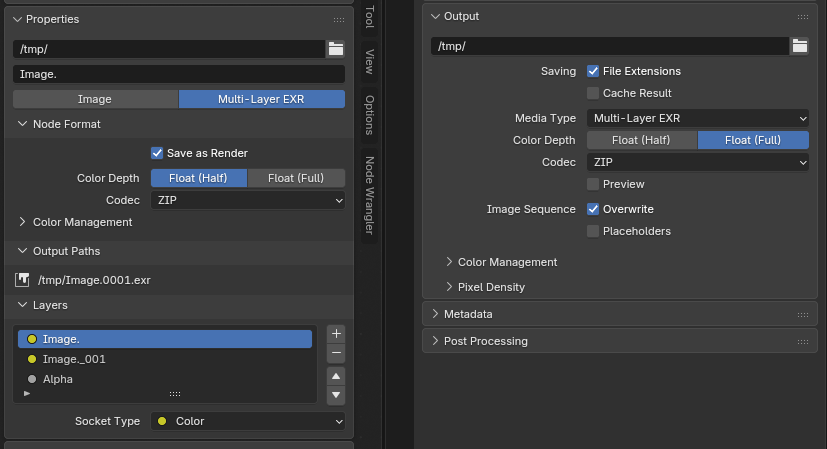This screenshot has width=827, height=449.
Task: Move layer up with arrow
Action: tap(336, 376)
